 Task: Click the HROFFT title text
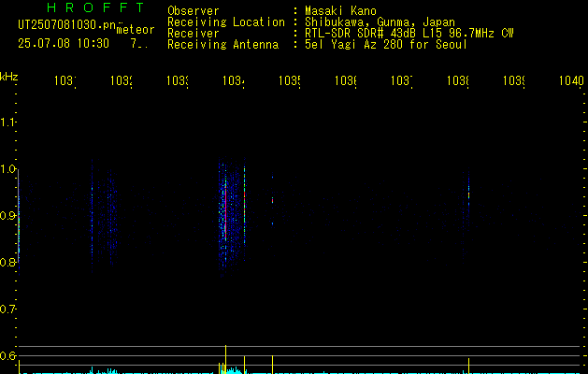click(x=96, y=7)
